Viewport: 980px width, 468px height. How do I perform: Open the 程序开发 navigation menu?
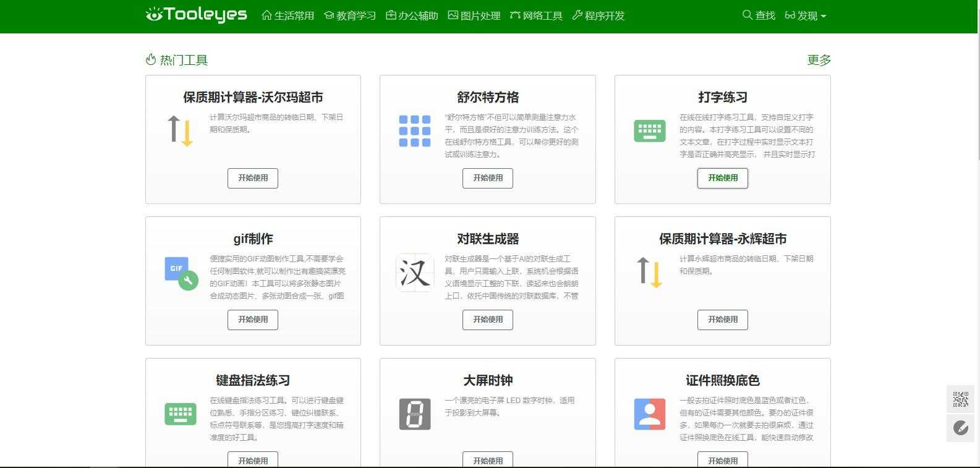pyautogui.click(x=598, y=15)
